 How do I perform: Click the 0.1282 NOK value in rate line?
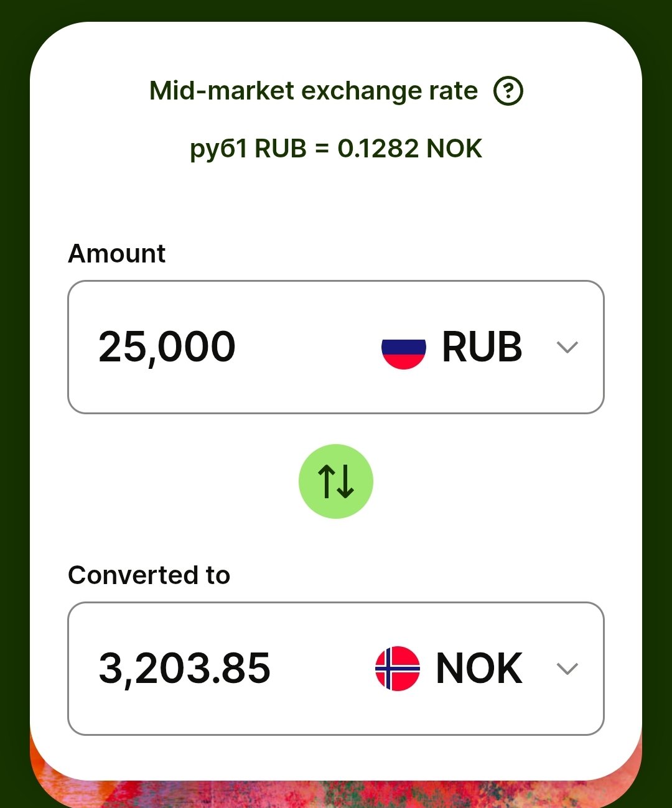coord(410,149)
